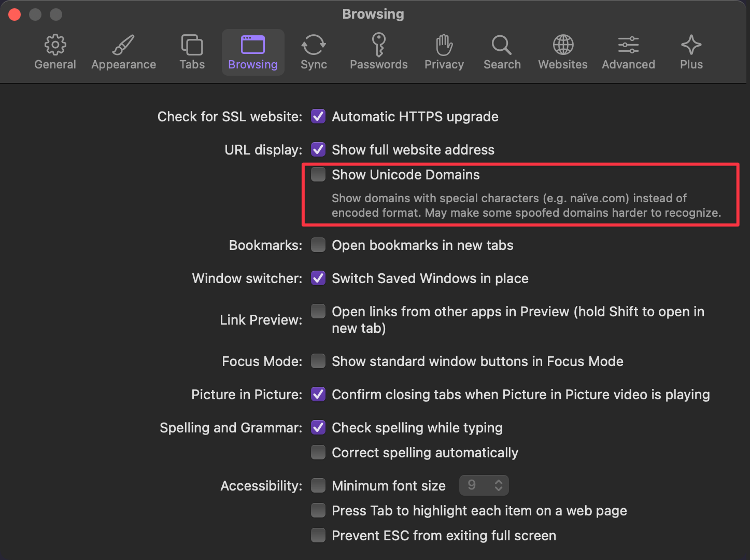Open Privacy hand icon pane

444,46
